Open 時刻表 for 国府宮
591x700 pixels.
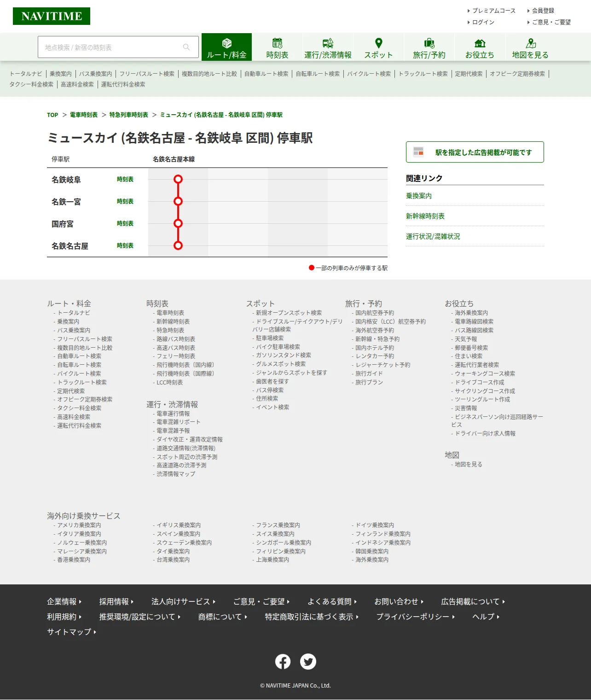point(125,223)
